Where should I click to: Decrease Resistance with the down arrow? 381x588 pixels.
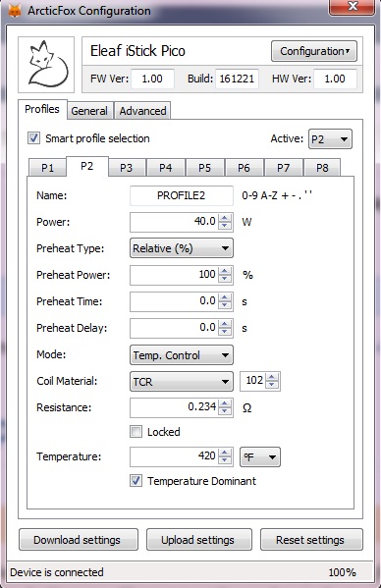pos(225,411)
